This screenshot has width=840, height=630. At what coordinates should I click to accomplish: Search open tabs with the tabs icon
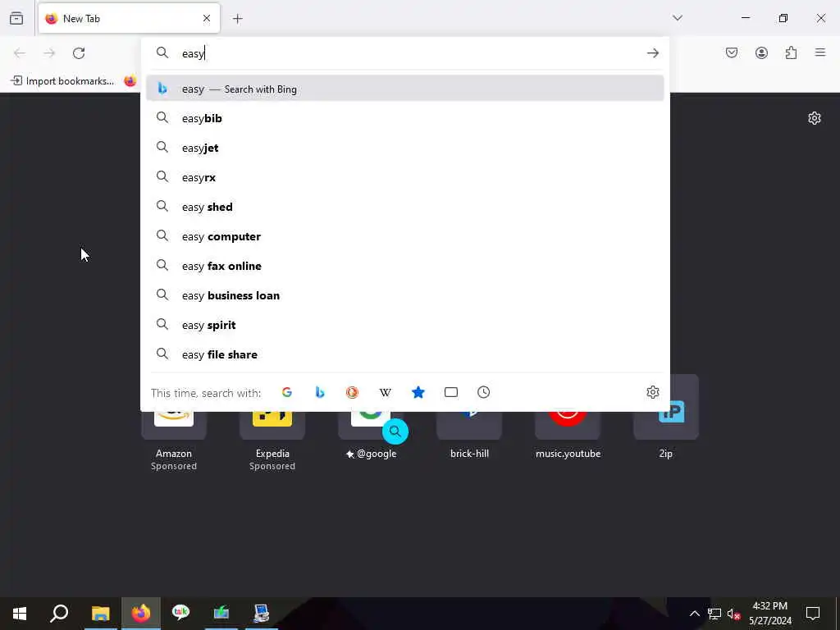point(451,392)
